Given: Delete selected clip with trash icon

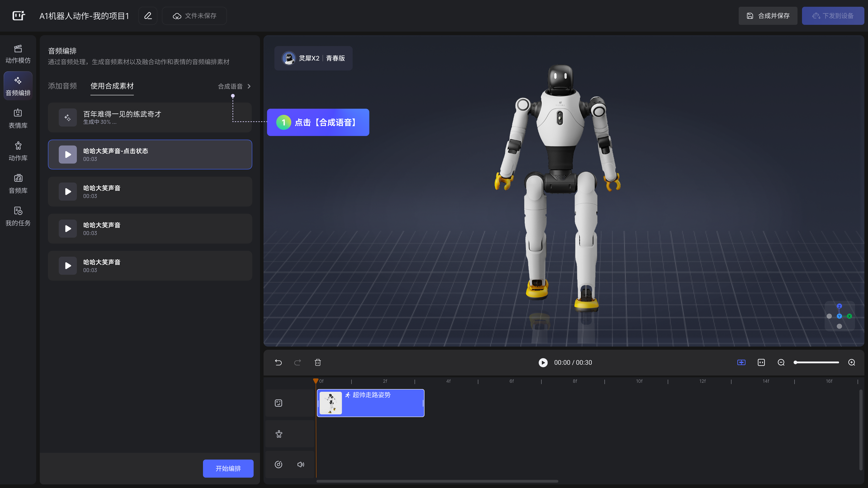Looking at the screenshot, I should click(318, 362).
